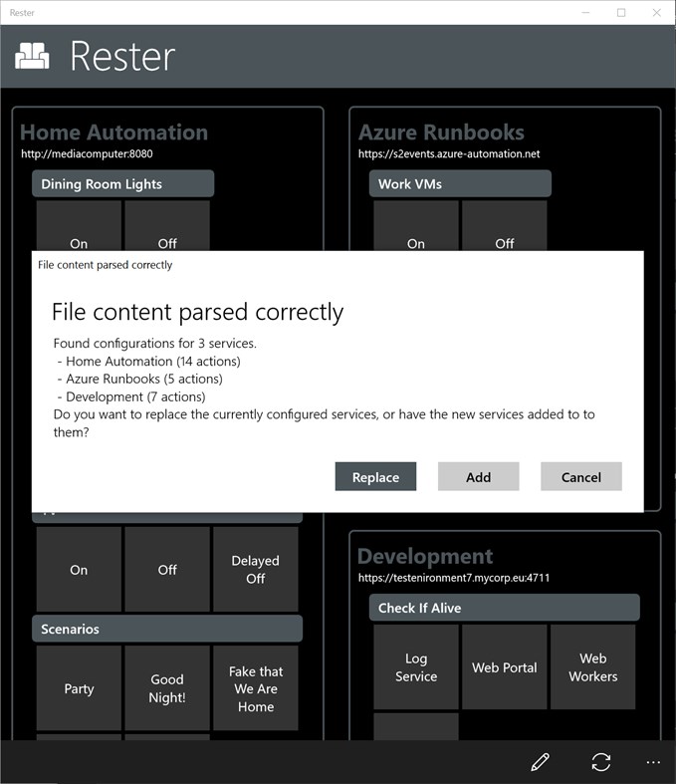676x784 pixels.
Task: Click the Development service title
Action: click(x=425, y=556)
